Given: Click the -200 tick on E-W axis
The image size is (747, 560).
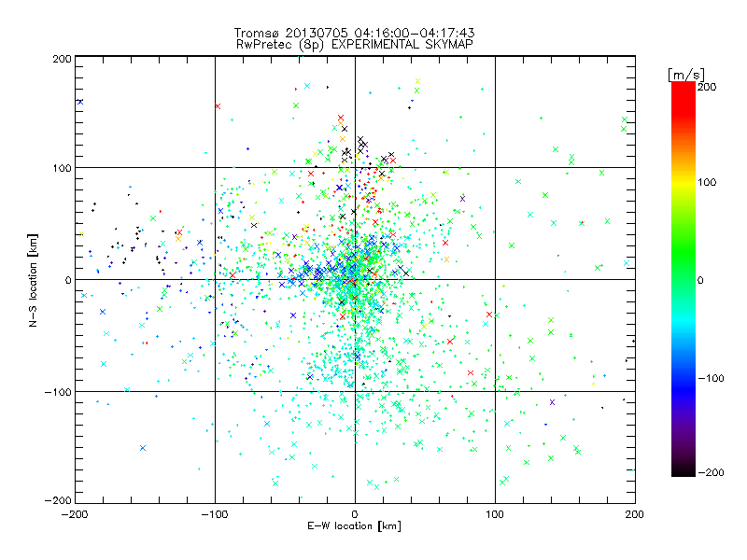Looking at the screenshot, I should [75, 514].
